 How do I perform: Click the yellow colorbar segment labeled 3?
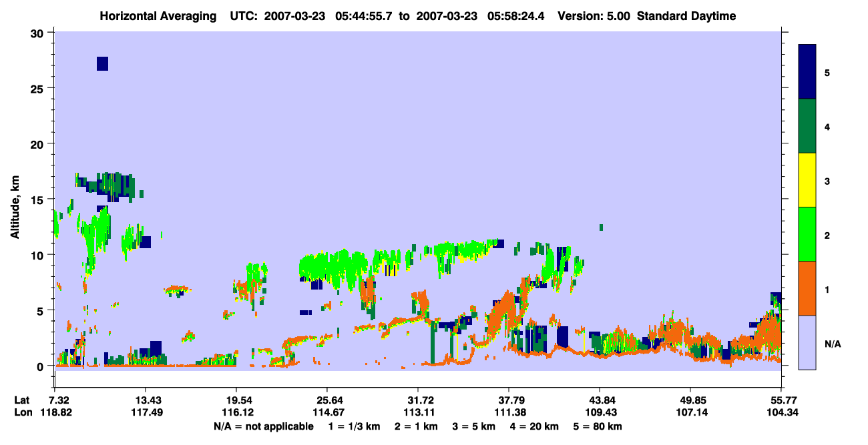pos(807,180)
